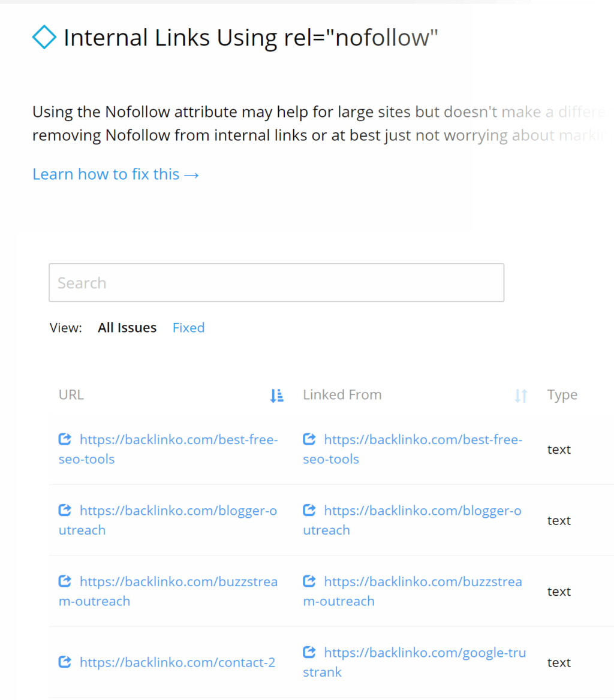Sort table by URL column sort icon
The width and height of the screenshot is (614, 700).
click(x=276, y=396)
